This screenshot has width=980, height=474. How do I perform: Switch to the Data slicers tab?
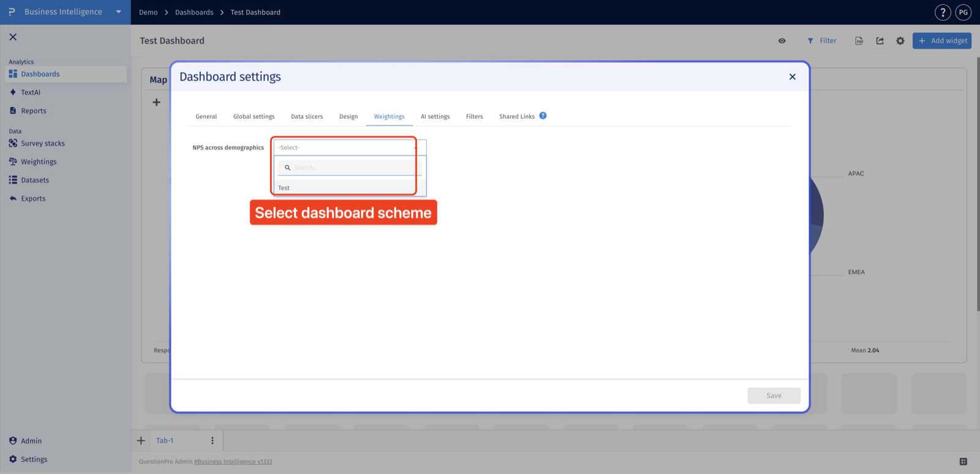tap(307, 116)
